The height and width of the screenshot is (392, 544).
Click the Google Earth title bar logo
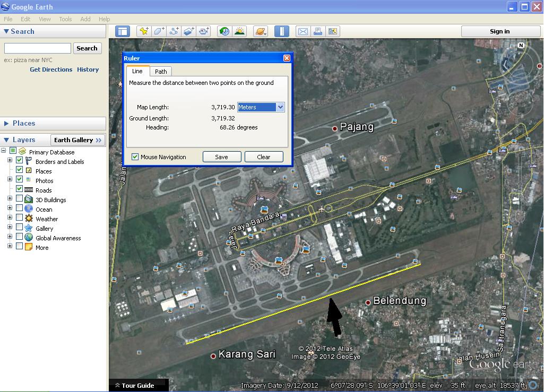pos(5,6)
